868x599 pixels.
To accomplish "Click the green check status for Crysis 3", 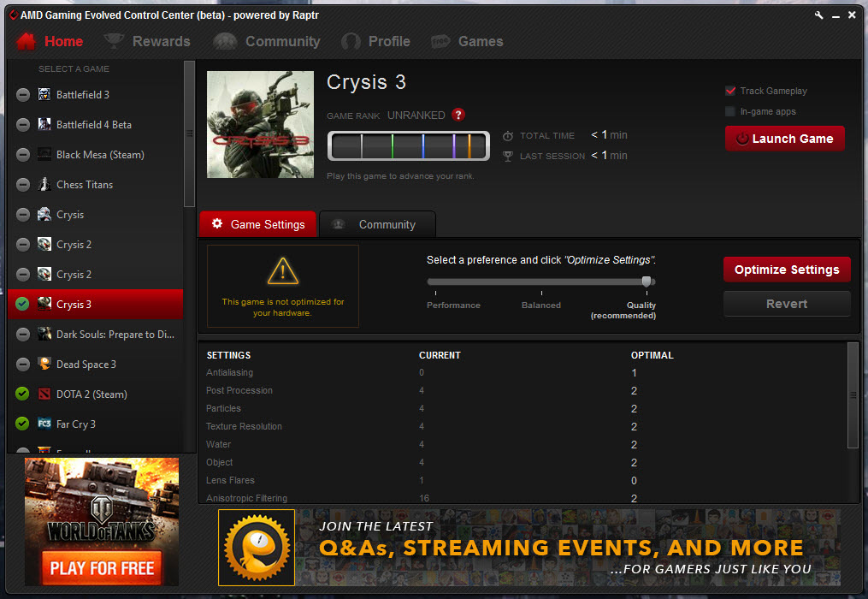I will coord(22,304).
